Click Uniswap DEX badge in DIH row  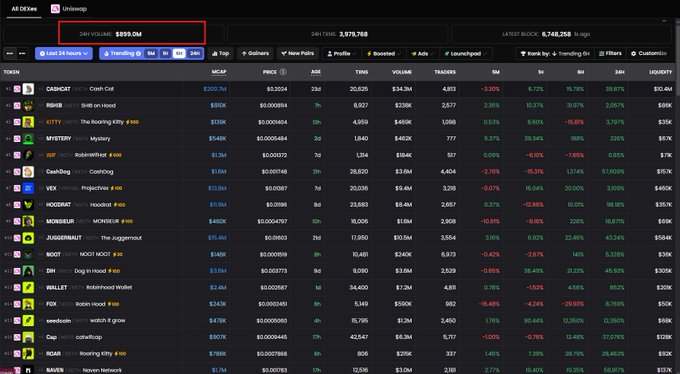(17, 271)
